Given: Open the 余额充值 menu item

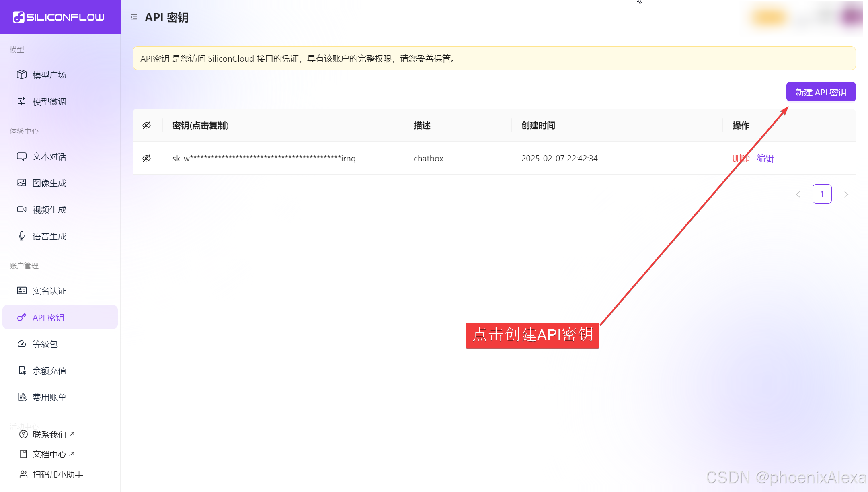Looking at the screenshot, I should pos(49,371).
